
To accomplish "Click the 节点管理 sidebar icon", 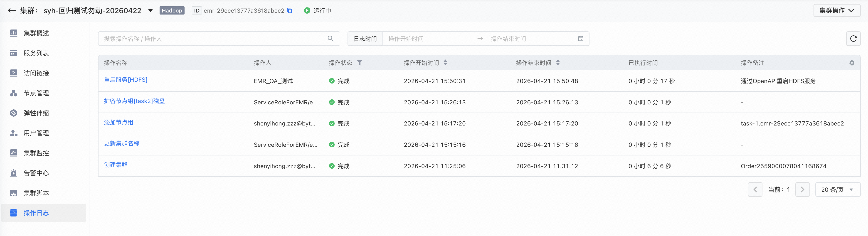I will coord(13,93).
